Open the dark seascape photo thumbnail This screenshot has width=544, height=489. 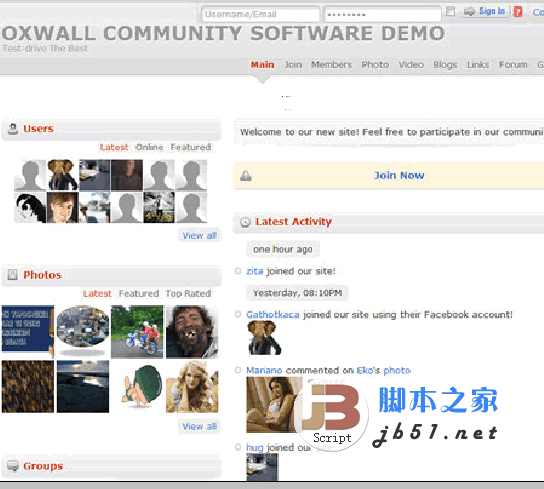83,386
